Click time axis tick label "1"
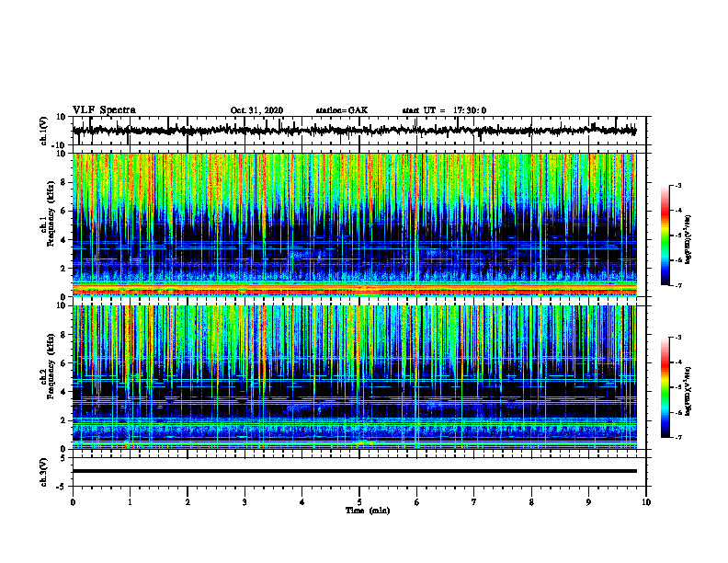 (130, 502)
